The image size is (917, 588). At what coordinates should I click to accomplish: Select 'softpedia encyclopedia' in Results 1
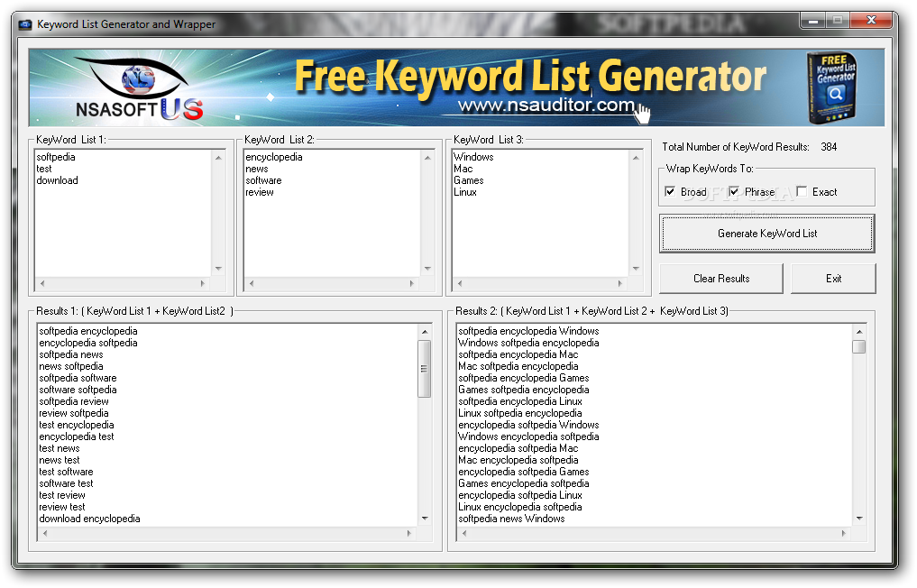coord(88,331)
